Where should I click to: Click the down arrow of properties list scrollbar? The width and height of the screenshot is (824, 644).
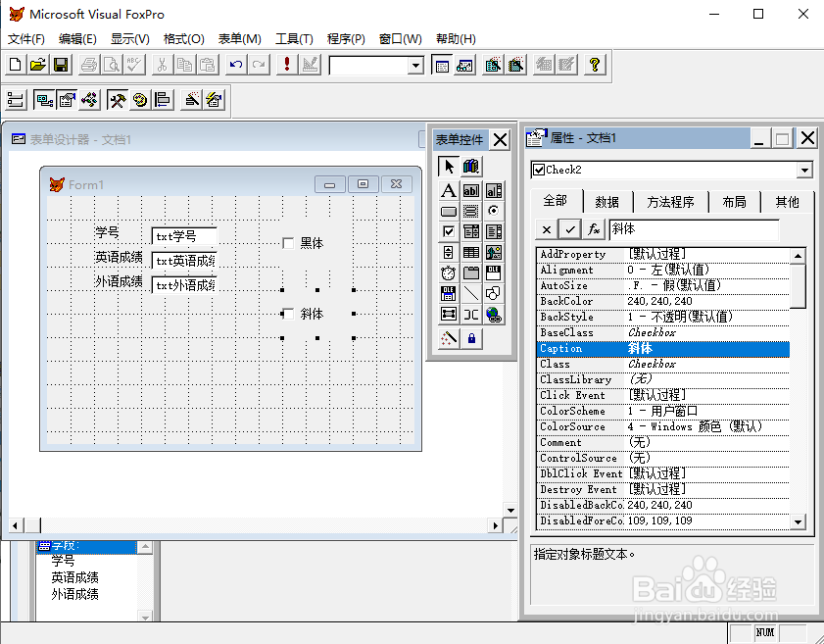point(798,522)
